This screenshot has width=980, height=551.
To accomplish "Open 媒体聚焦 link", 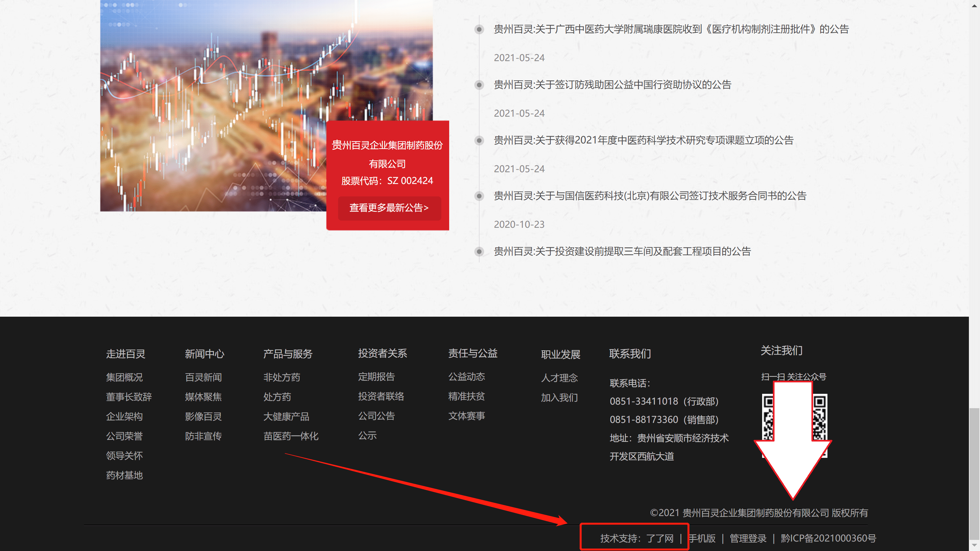I will click(203, 397).
